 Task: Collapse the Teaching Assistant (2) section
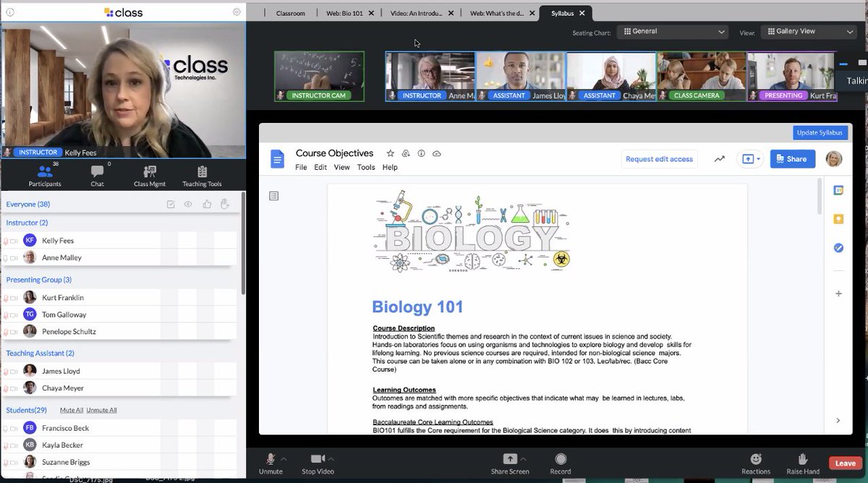(x=41, y=353)
